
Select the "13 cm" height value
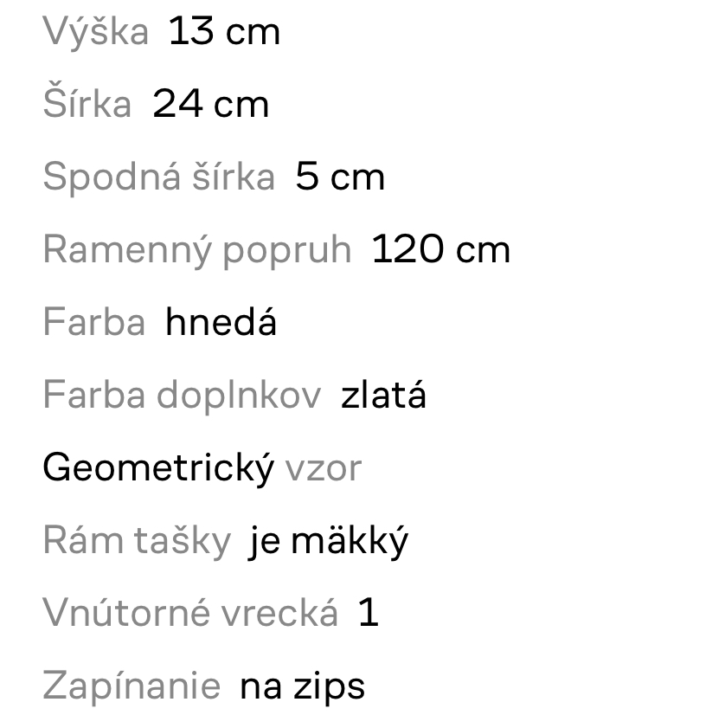(x=224, y=32)
